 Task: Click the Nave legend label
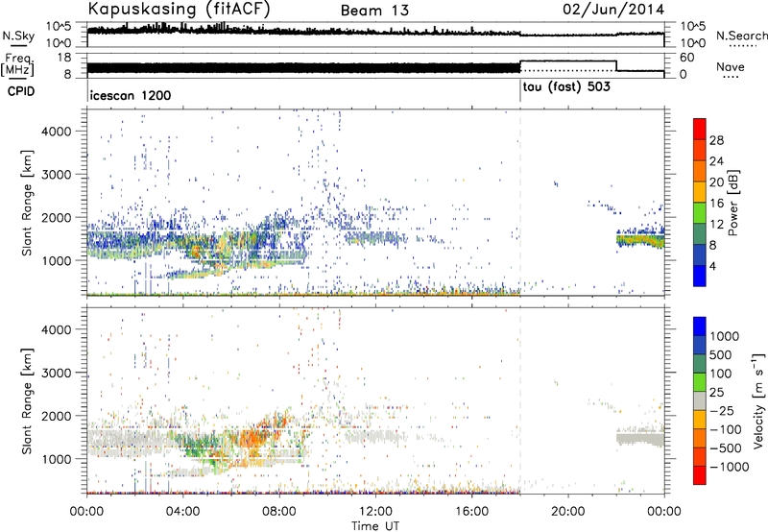[x=730, y=67]
